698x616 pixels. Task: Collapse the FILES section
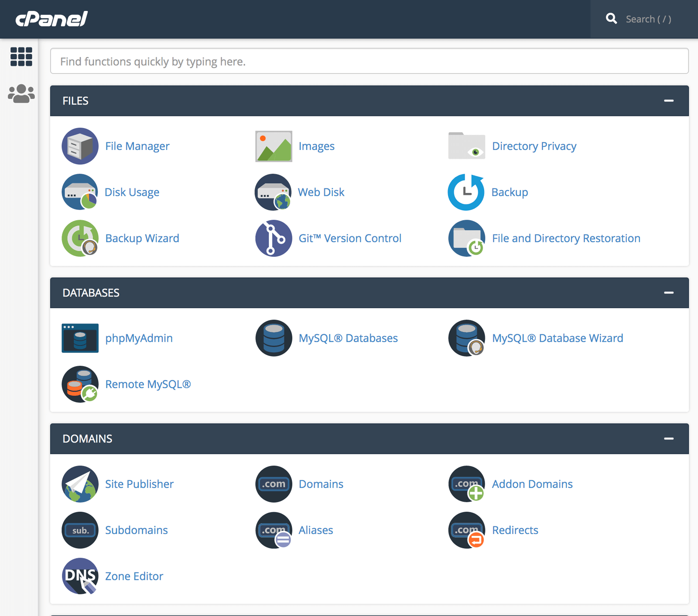click(x=669, y=101)
